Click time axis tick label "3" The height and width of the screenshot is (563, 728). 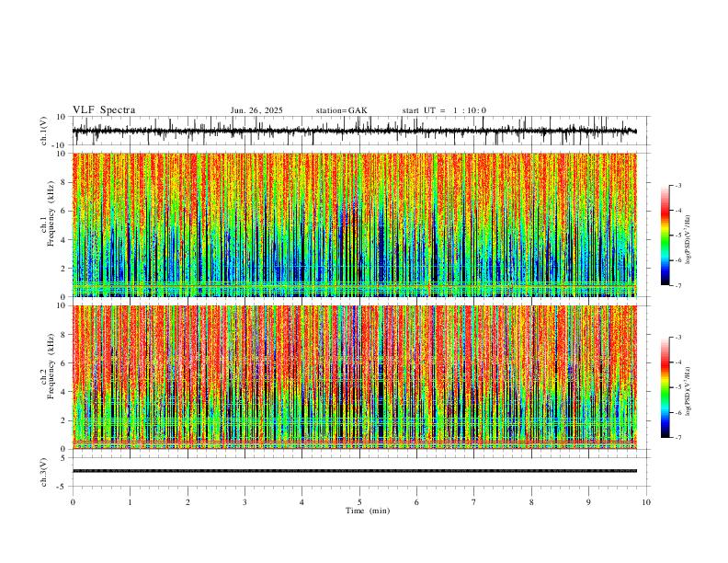tap(245, 502)
